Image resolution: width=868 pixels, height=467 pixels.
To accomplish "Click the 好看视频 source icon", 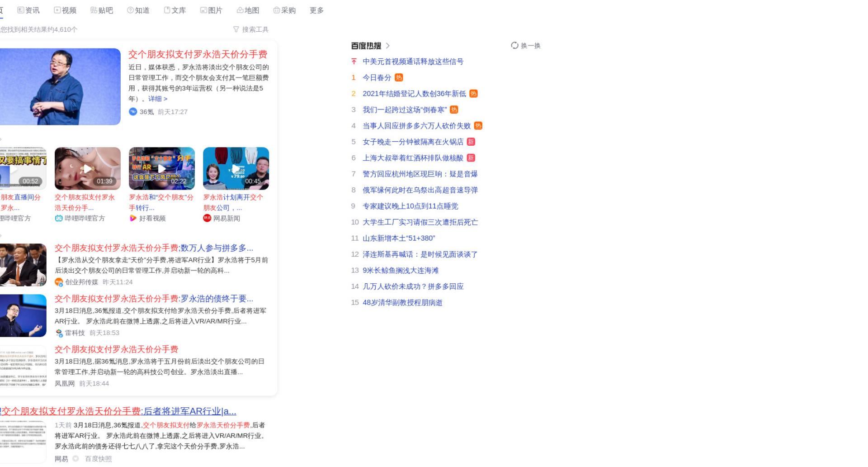I will (x=133, y=218).
